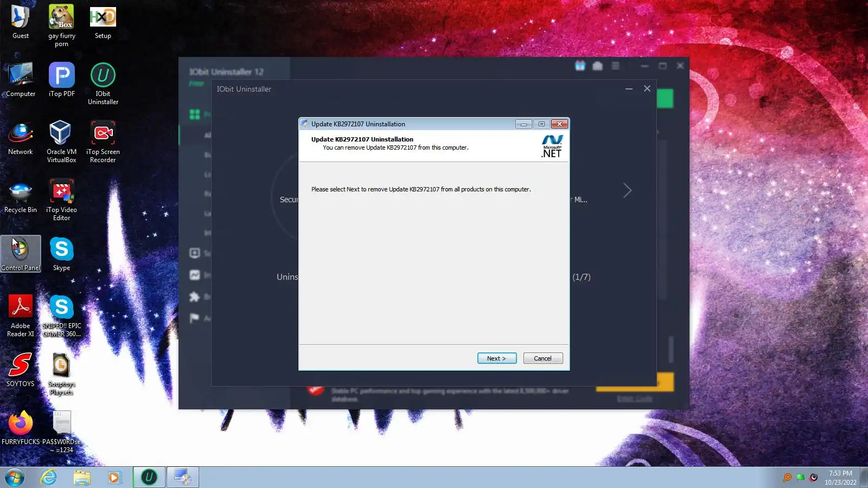Cancel the Update KB2972107 uninstallation
Viewport: 868px width, 488px height.
(543, 358)
